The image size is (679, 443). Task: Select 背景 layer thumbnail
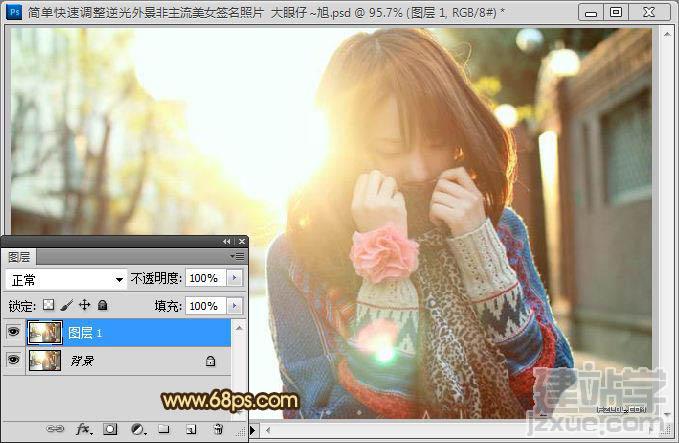pos(45,360)
